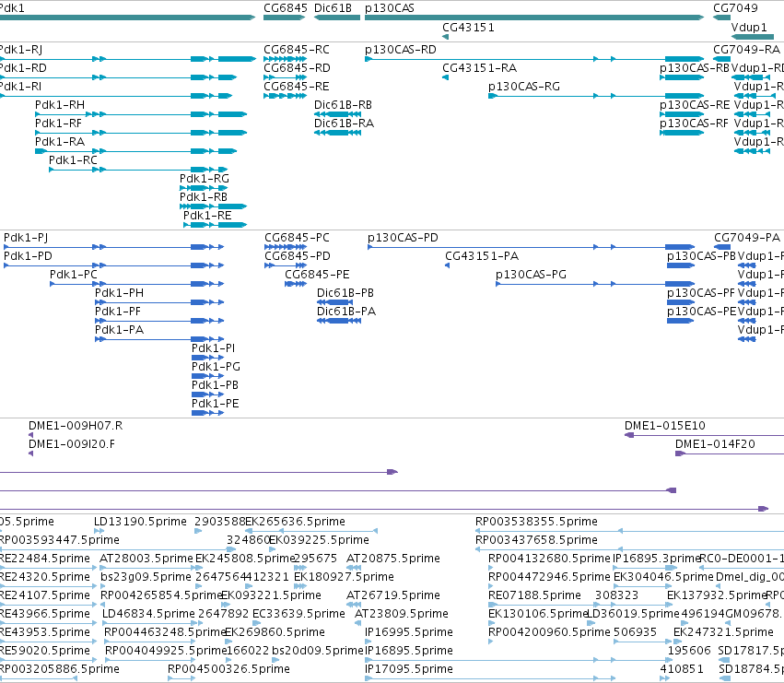Image resolution: width=784 pixels, height=683 pixels.
Task: Click the p130CAS gene label
Action: tap(390, 8)
